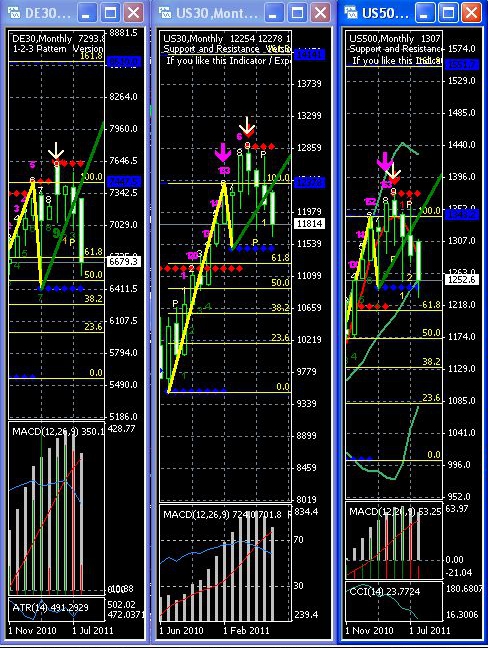Click the magenta down arrow on US30 chart
Screen dimensions: 488x648
point(223,152)
